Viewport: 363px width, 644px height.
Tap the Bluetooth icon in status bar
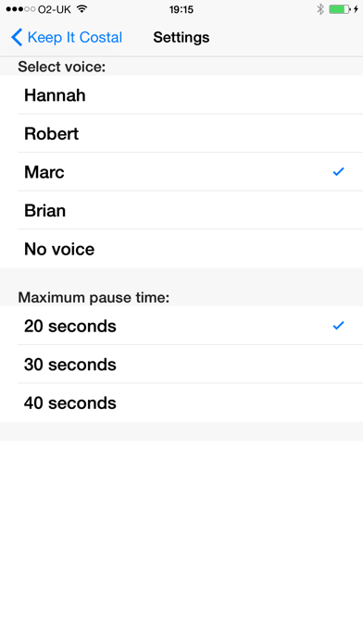[x=320, y=9]
